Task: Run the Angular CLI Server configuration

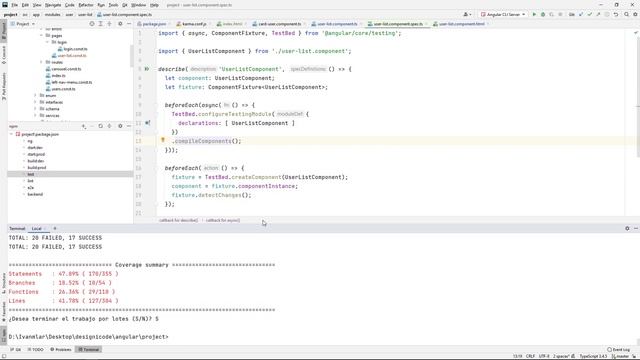Action: coord(534,14)
